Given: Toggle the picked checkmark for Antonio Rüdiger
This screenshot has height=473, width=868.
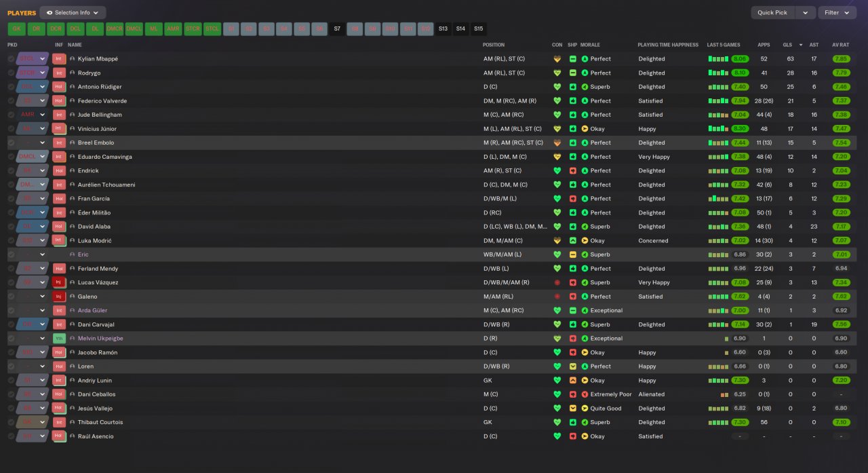Looking at the screenshot, I should (11, 87).
